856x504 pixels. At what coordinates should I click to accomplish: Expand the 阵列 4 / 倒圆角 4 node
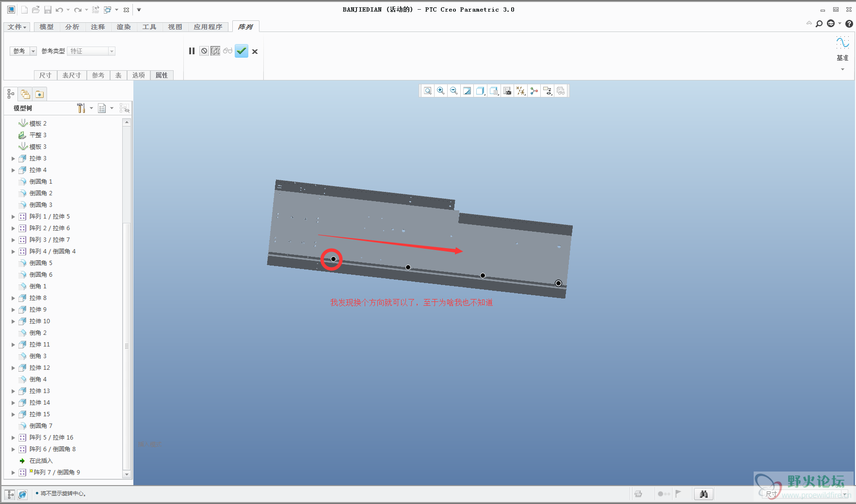tap(13, 252)
